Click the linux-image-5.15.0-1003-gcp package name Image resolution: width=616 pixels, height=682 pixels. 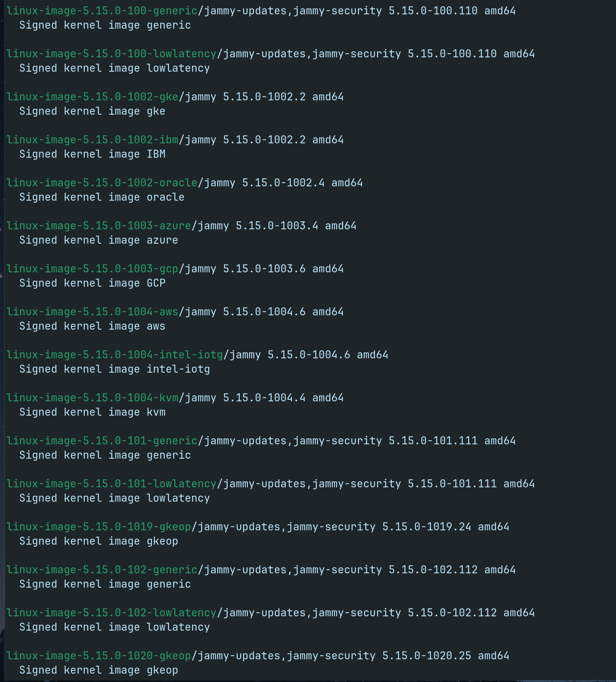(x=92, y=269)
